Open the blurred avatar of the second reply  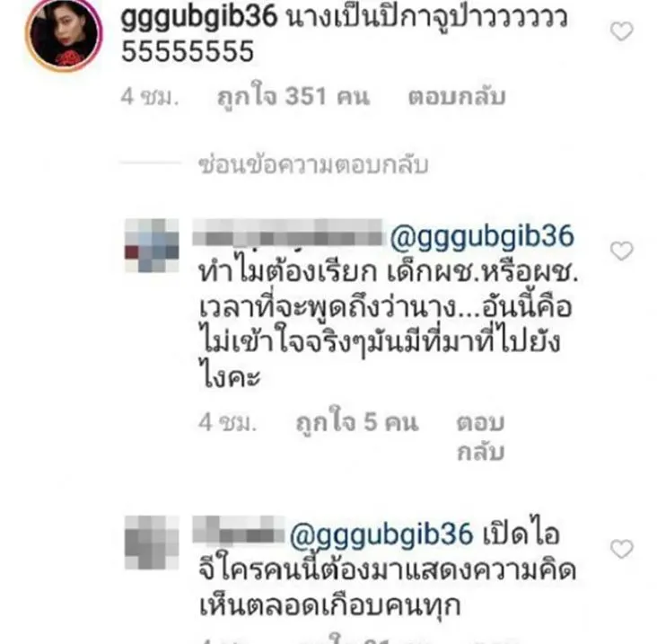(152, 543)
